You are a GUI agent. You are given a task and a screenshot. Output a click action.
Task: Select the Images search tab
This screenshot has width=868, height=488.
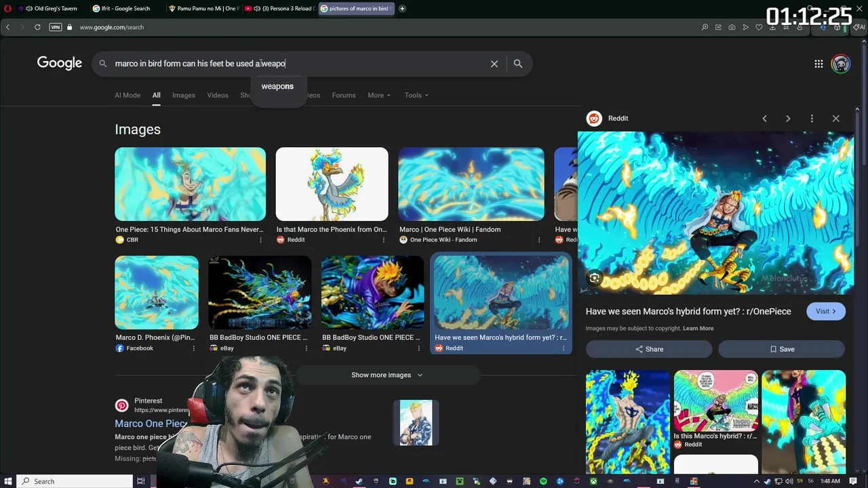(184, 95)
